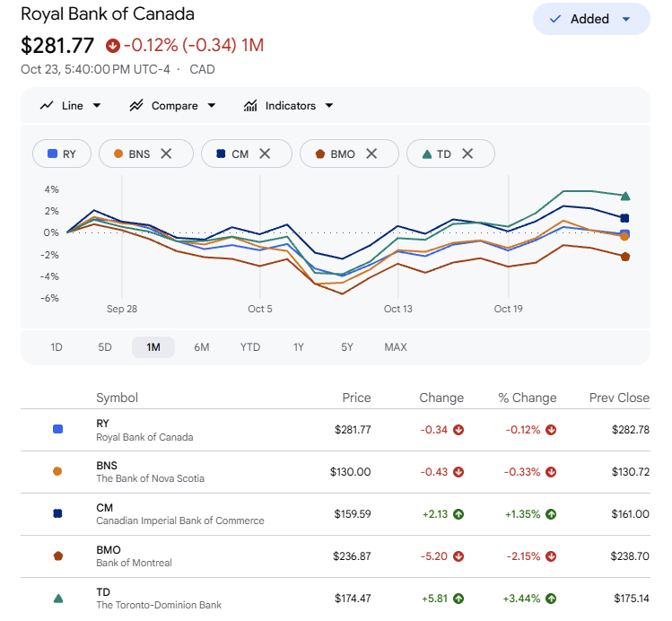
Task: Click the down arrow next to BNS -0.43
Action: coord(458,472)
